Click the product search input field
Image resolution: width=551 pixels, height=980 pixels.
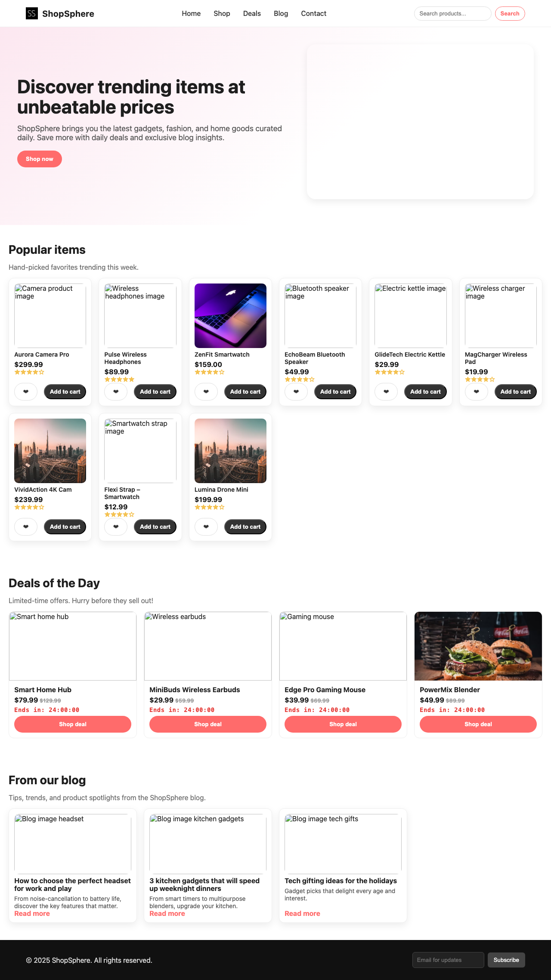pos(452,13)
